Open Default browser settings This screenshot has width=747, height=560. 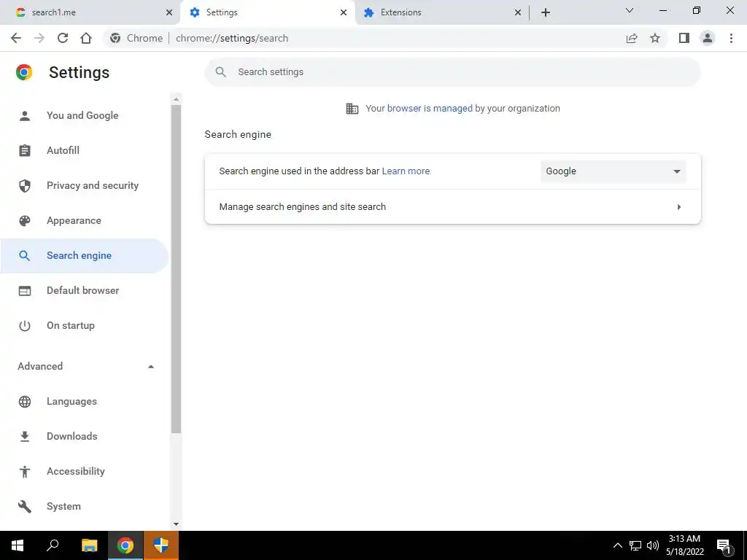[85, 290]
